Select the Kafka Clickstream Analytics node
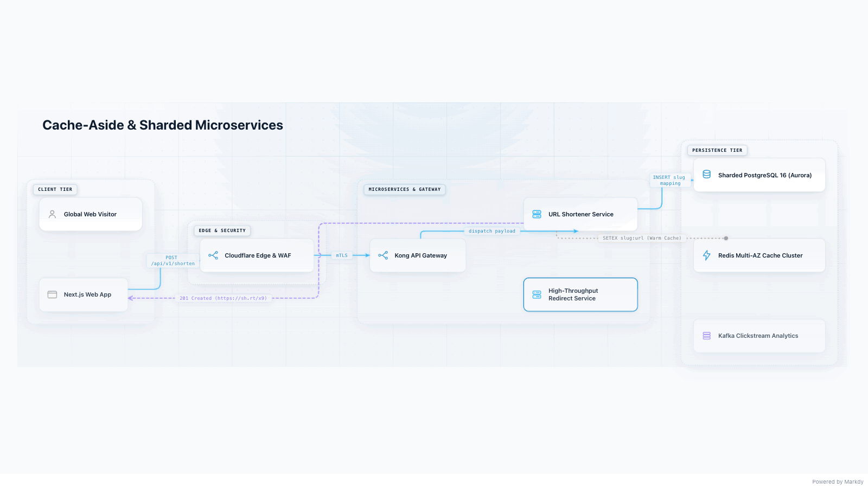Screen dimensions: 868x488 coord(759,336)
